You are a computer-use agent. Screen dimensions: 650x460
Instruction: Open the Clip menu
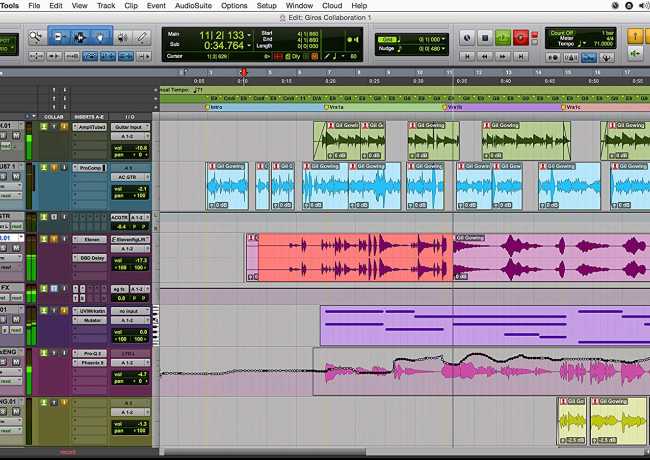[x=131, y=5]
